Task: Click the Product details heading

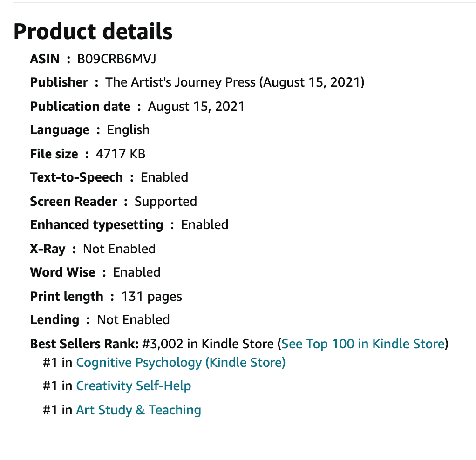Action: click(x=93, y=32)
